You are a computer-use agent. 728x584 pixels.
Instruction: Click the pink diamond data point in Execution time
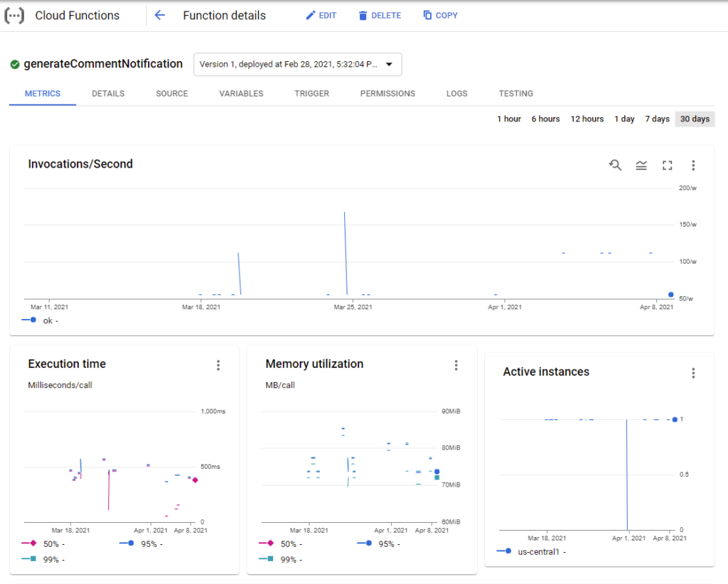pyautogui.click(x=196, y=480)
